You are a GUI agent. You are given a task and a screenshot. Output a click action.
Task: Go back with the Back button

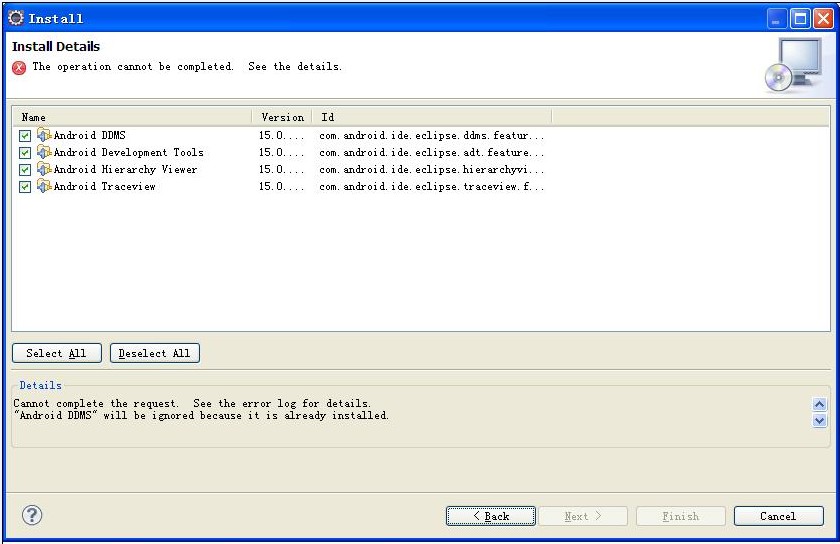(491, 516)
